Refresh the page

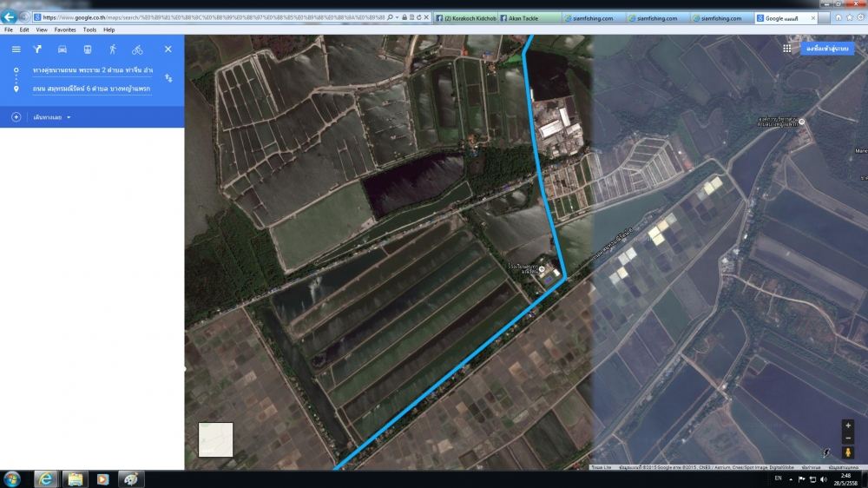point(419,17)
